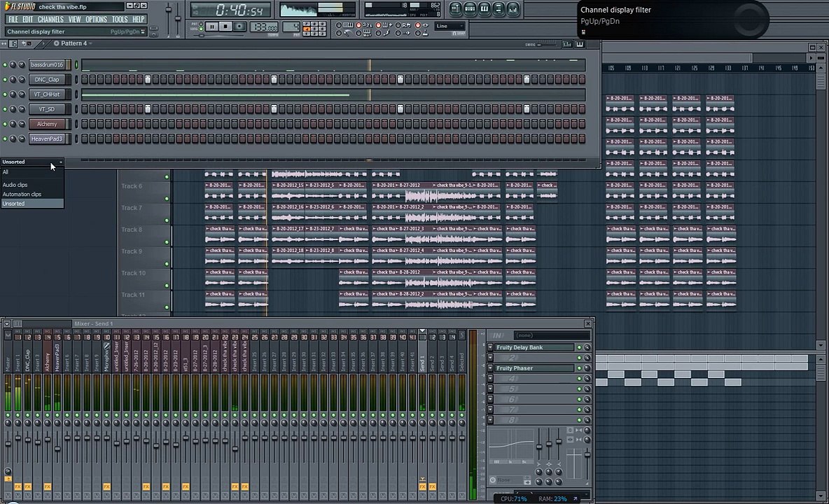Viewport: 829px width, 504px height.
Task: Click the VT_CHHat channel button
Action: click(47, 94)
